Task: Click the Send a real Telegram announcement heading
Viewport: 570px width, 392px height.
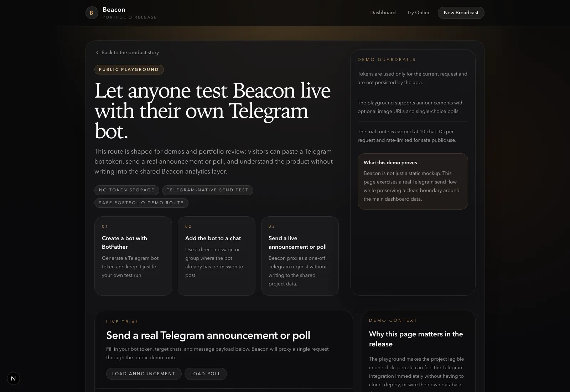Action: coord(208,335)
